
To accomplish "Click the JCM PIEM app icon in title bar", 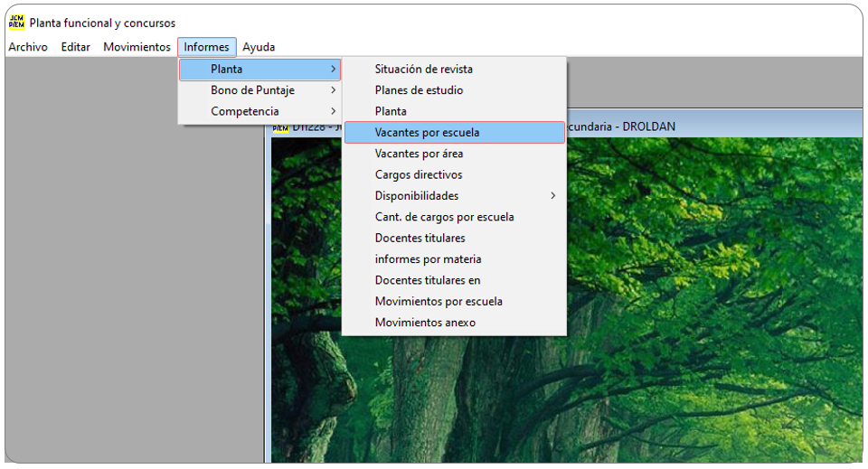I will coord(16,22).
